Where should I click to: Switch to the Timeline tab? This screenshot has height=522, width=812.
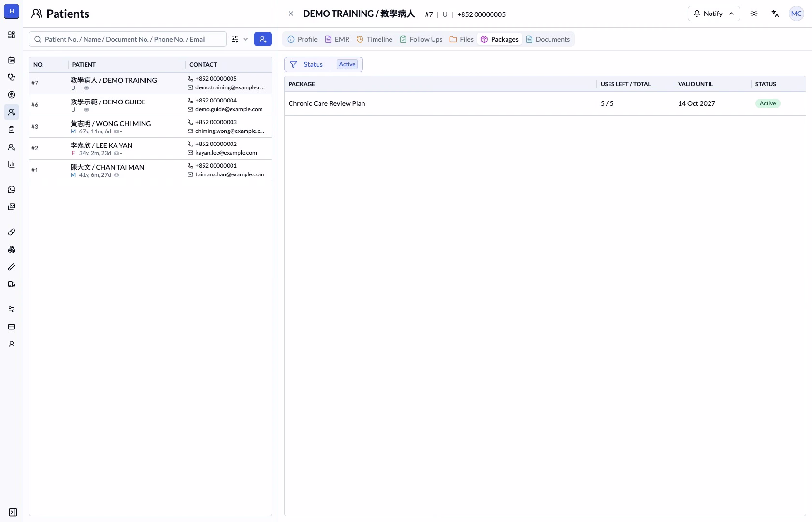[375, 39]
